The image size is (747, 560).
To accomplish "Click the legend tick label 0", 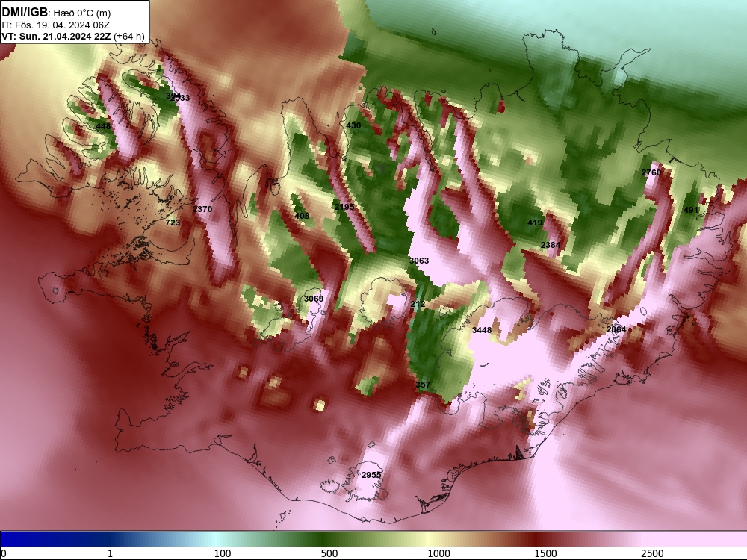I will 4,553.
